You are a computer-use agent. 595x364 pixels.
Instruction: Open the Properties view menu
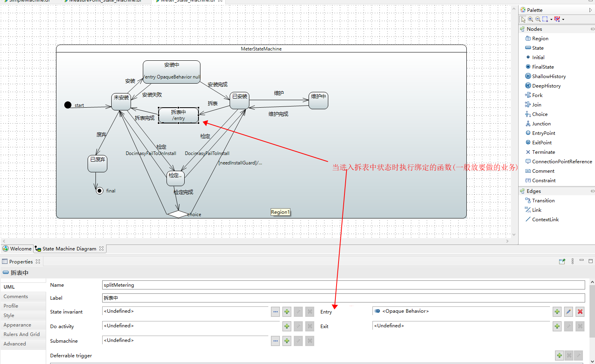(573, 261)
